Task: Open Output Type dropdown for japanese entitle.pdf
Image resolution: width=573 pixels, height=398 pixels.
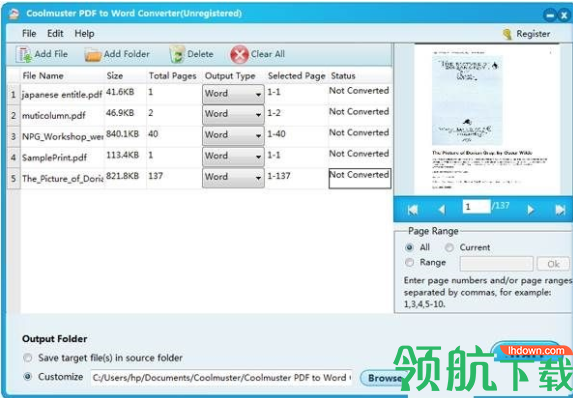Action: pos(233,94)
